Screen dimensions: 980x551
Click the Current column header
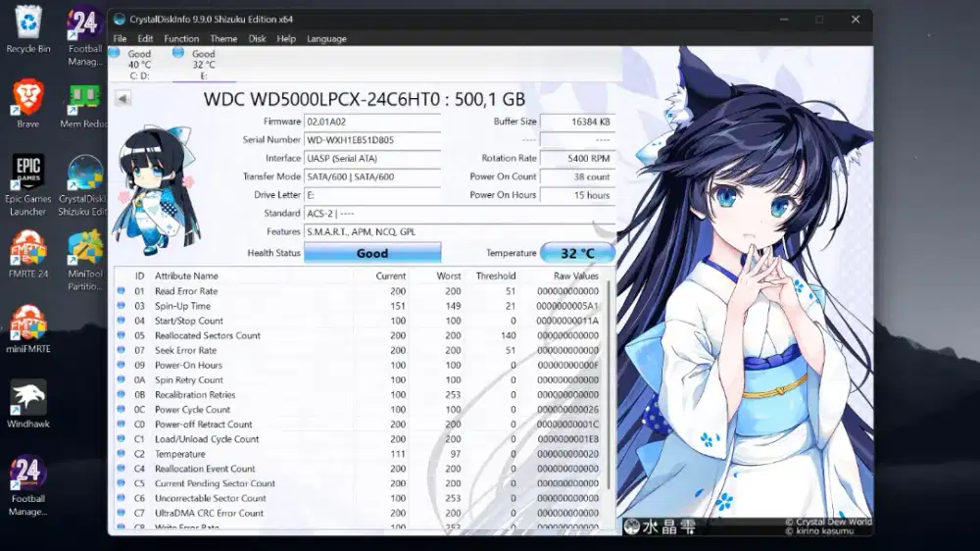click(x=391, y=275)
